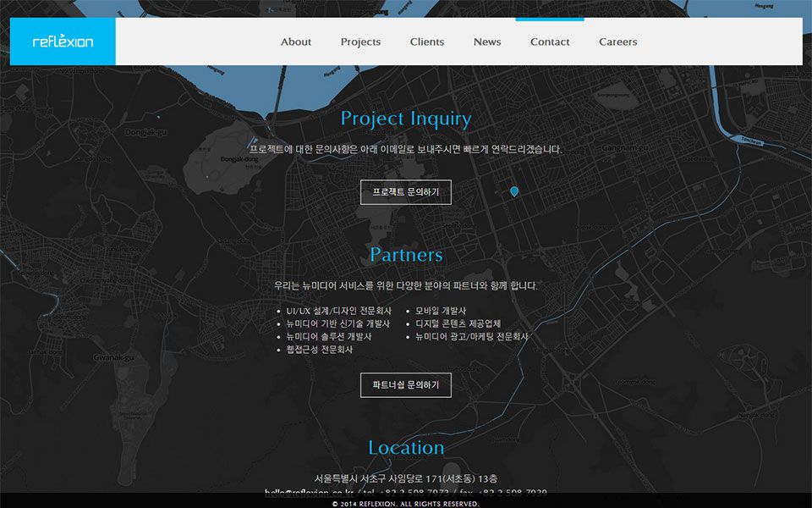Select the Contact tab
This screenshot has height=508, width=812.
(x=550, y=41)
